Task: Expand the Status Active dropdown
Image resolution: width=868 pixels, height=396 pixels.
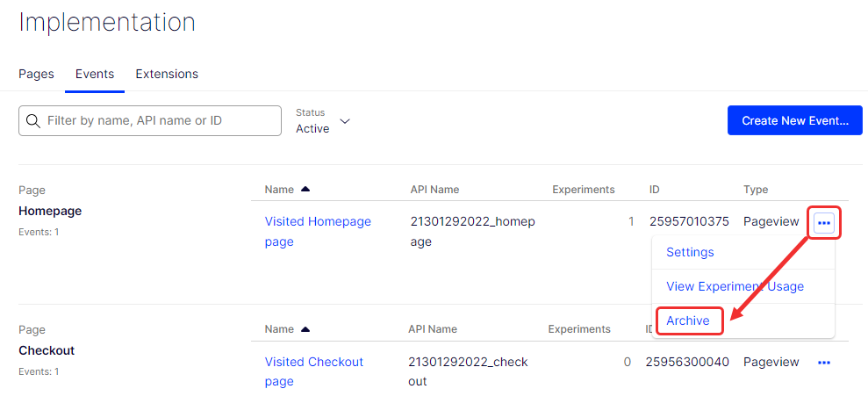Action: click(x=345, y=121)
